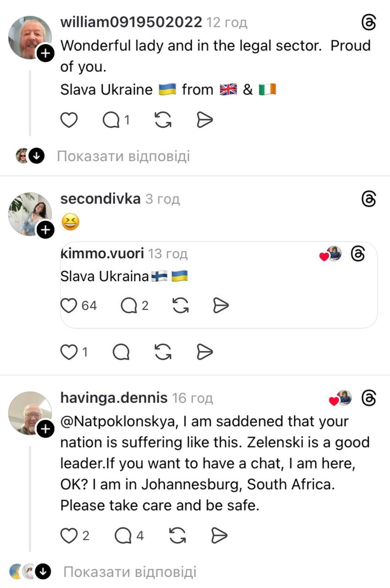Expand replies under havinga.dennis's comment
Screen dimensions: 390x588
(130, 572)
